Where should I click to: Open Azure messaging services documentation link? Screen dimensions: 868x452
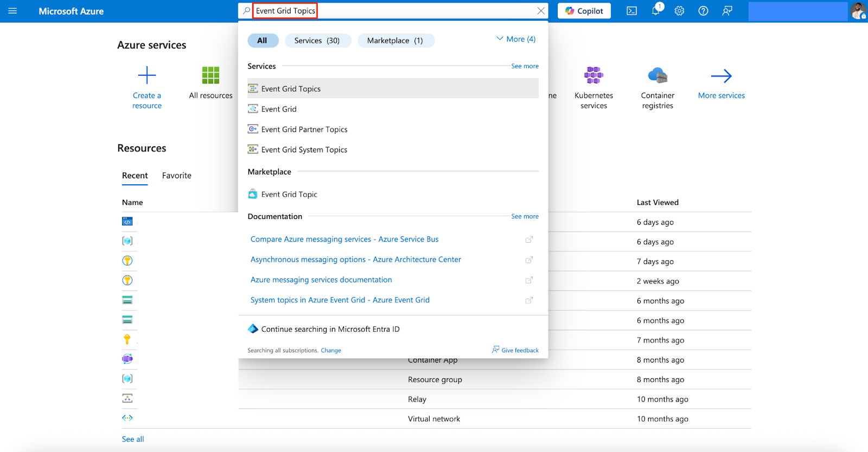pos(321,280)
